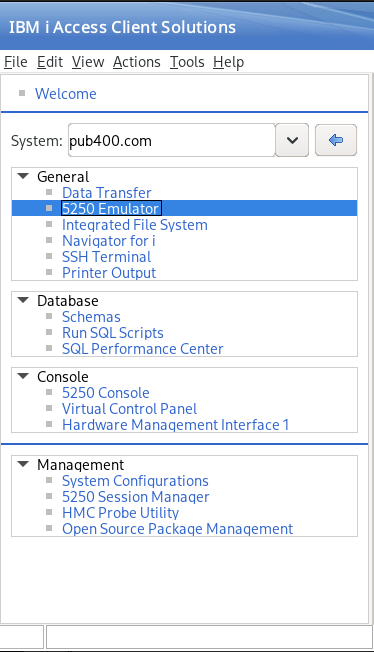Open the File menu
The width and height of the screenshot is (374, 652).
click(x=16, y=62)
